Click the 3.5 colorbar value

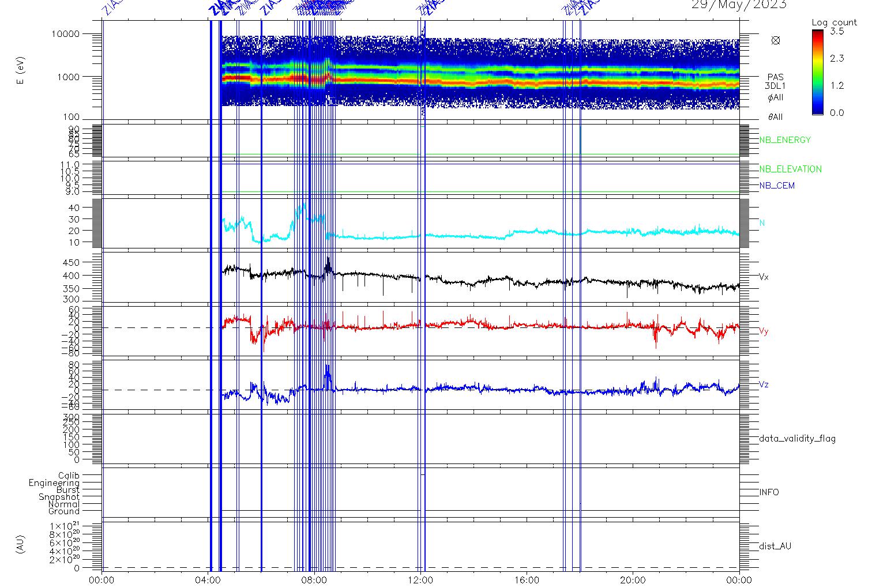[837, 32]
